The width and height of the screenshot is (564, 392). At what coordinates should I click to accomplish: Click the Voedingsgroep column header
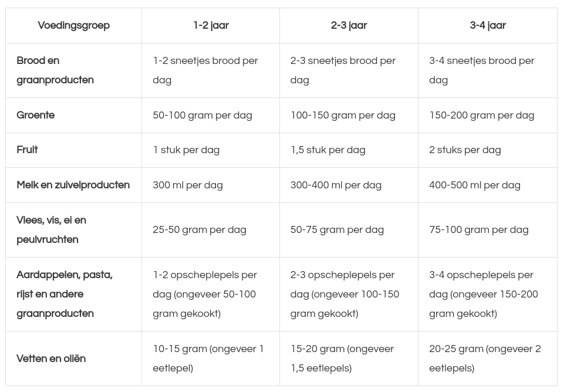point(73,25)
